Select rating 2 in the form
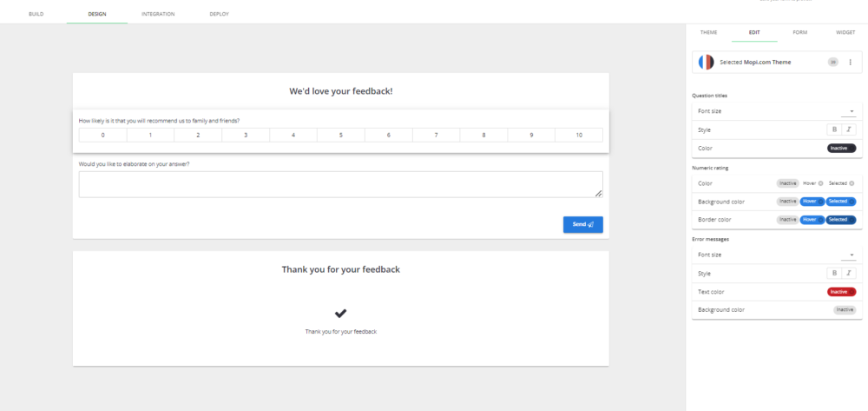This screenshot has width=868, height=411. click(x=198, y=136)
